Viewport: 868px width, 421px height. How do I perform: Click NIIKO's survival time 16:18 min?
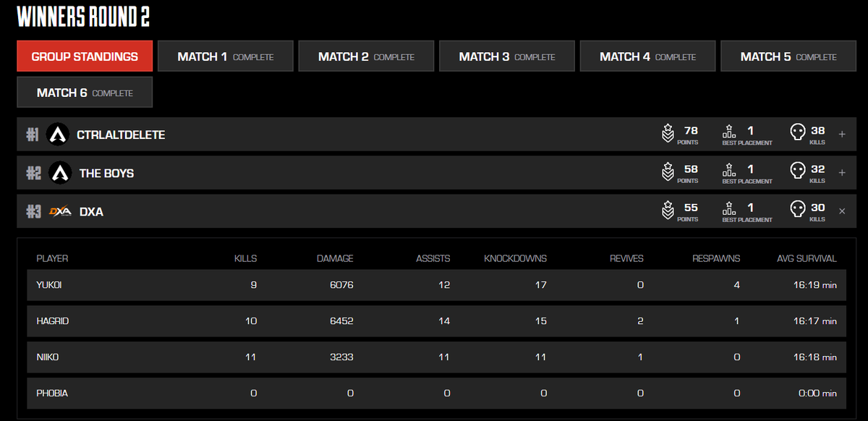pyautogui.click(x=815, y=357)
